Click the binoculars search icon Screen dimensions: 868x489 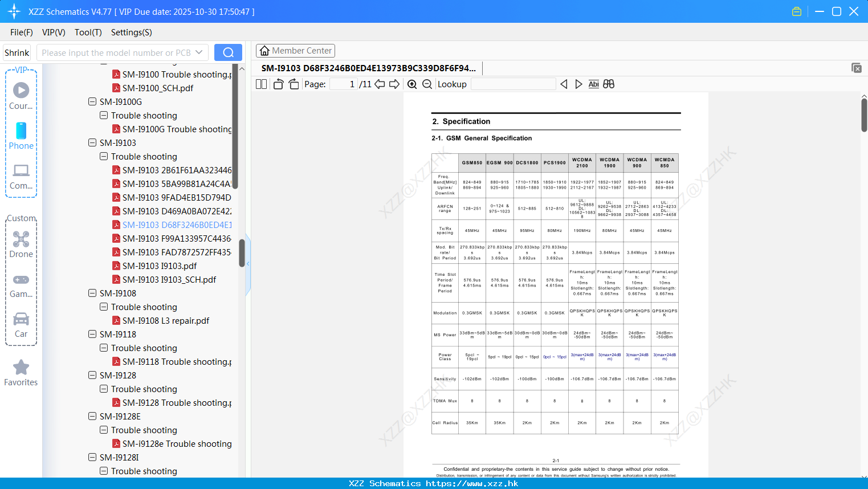coord(609,84)
